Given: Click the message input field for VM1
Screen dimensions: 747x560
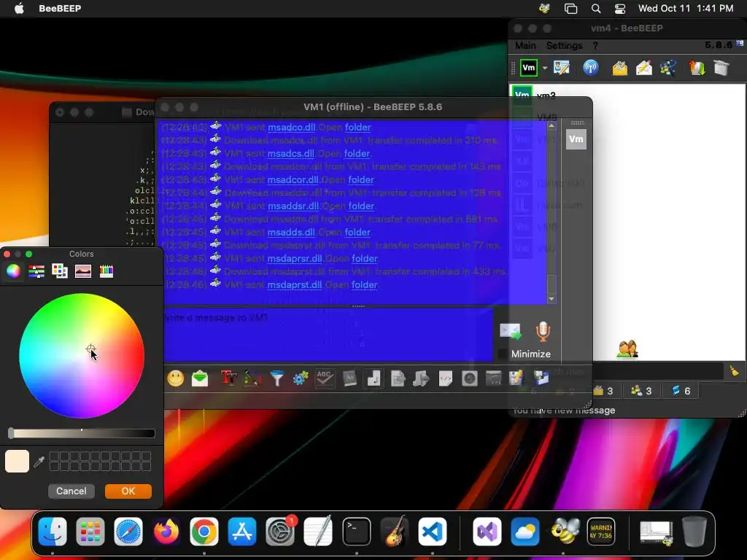Looking at the screenshot, I should (x=328, y=335).
